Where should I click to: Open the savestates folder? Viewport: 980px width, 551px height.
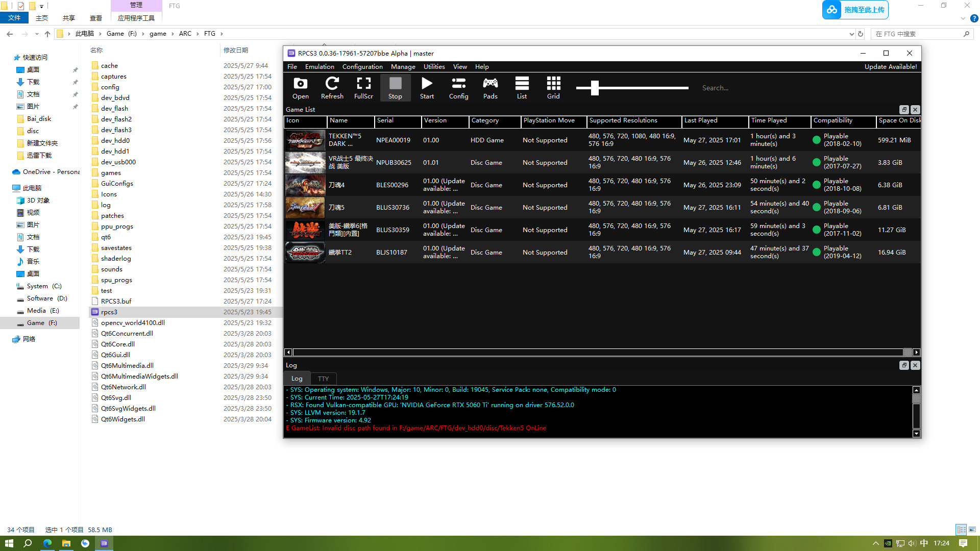[116, 248]
